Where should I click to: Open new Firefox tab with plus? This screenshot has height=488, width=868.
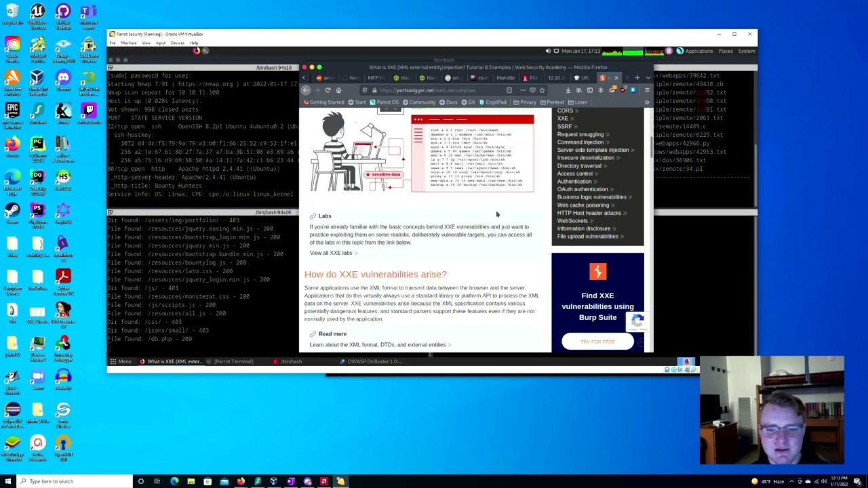(x=637, y=78)
